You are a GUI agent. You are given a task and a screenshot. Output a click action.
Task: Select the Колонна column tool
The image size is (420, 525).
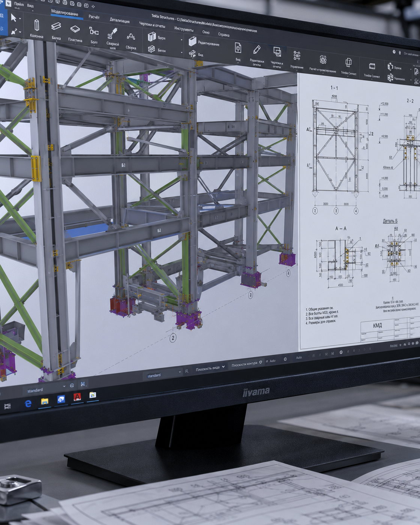point(36,28)
